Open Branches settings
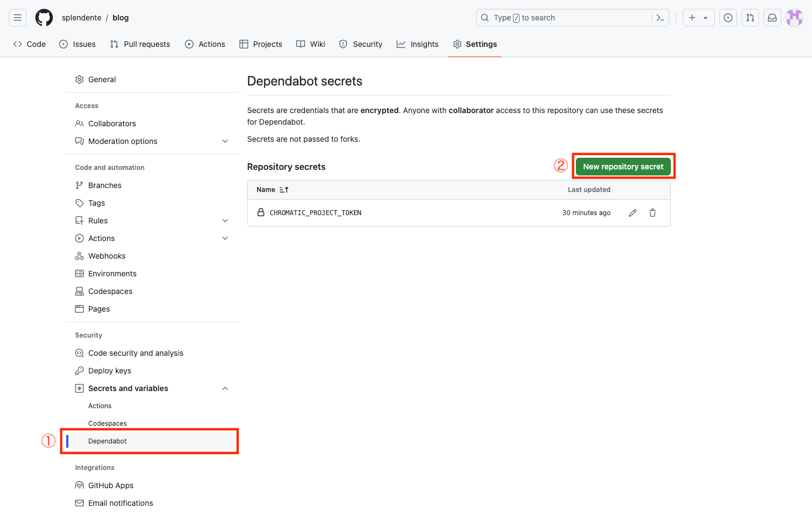This screenshot has width=812, height=529. (x=152, y=185)
